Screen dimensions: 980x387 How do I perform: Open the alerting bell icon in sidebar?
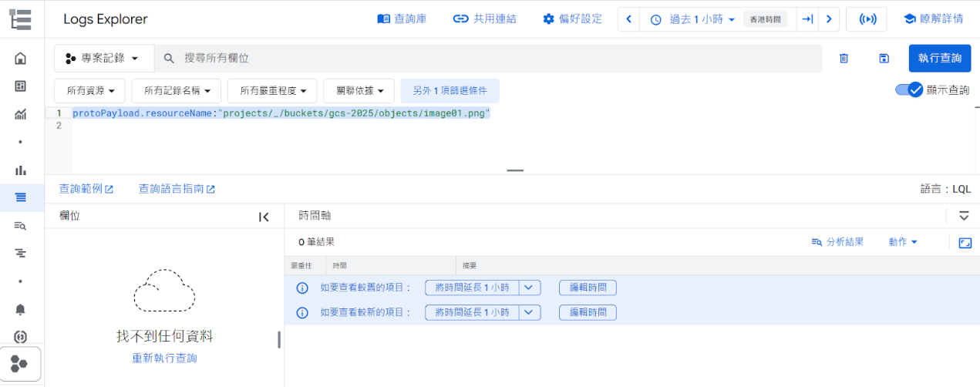pyautogui.click(x=21, y=309)
